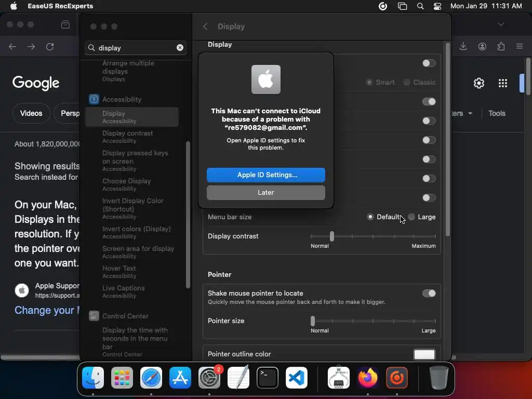Expand the browser tab list chevron
The image size is (532, 399).
(x=501, y=24)
